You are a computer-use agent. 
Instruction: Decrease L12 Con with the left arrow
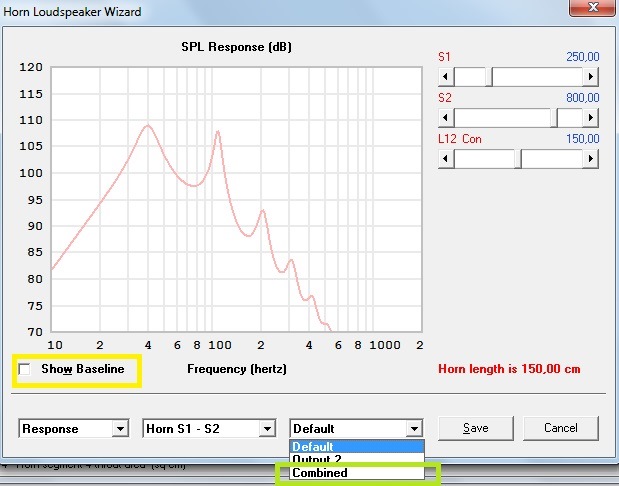pos(446,159)
